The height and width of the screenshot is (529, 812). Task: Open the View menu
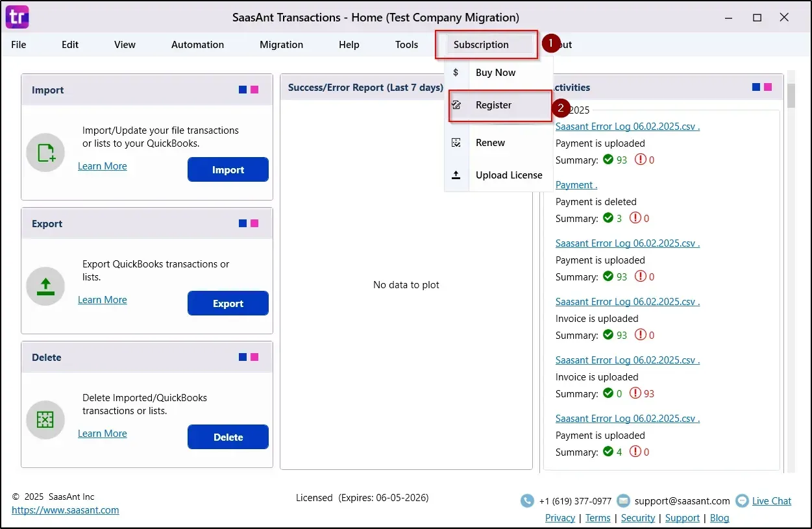pos(125,45)
